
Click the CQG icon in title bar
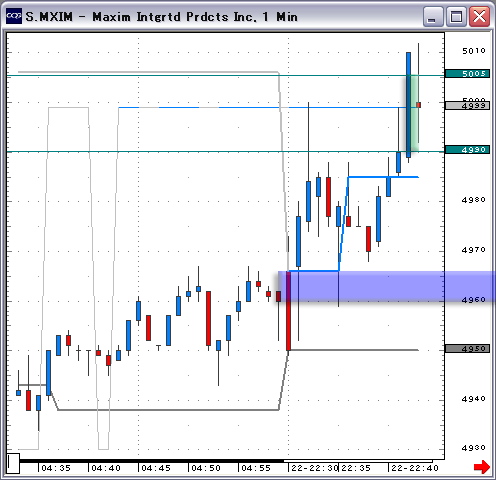click(x=14, y=16)
